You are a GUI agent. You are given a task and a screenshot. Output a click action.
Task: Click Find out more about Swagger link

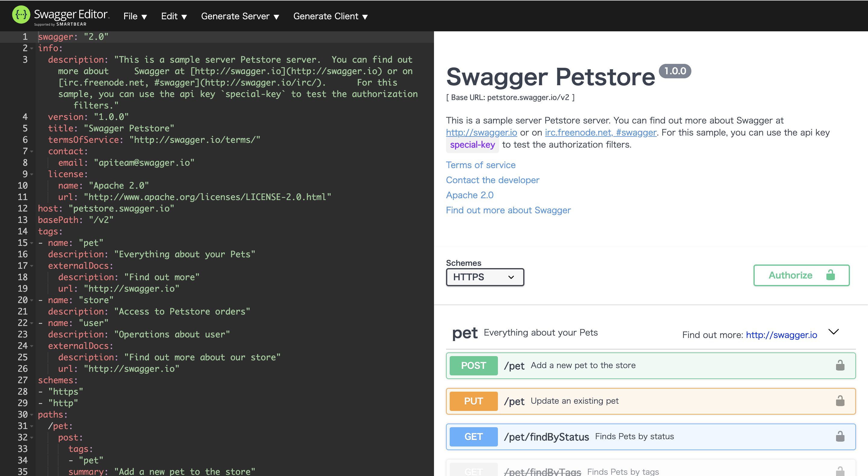[x=508, y=210]
